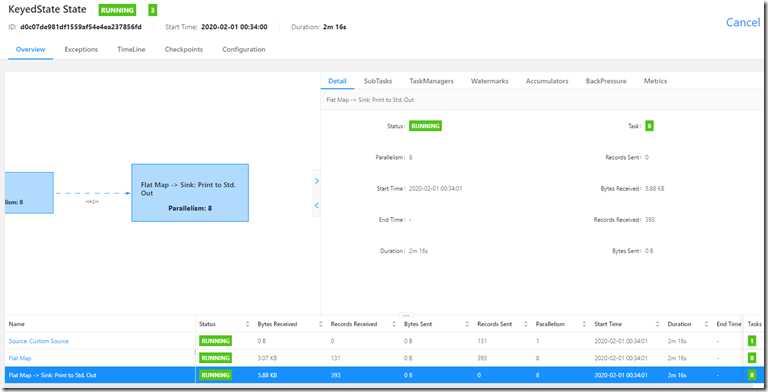Click the End Time column header
Viewport: 768px width, 392px height.
click(729, 324)
